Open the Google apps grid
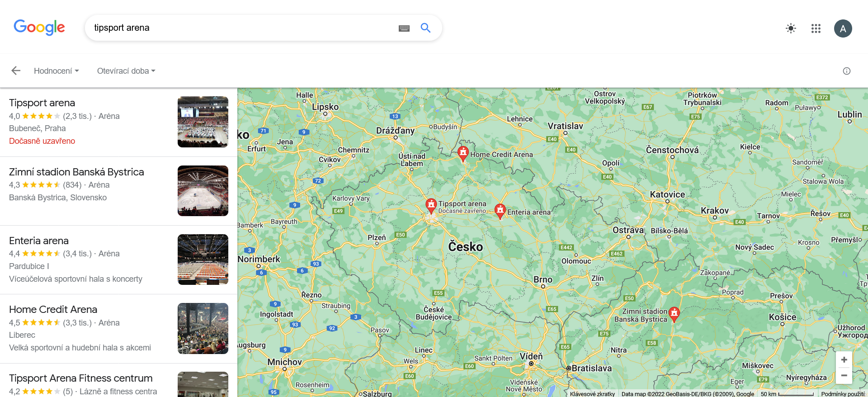 click(x=816, y=28)
